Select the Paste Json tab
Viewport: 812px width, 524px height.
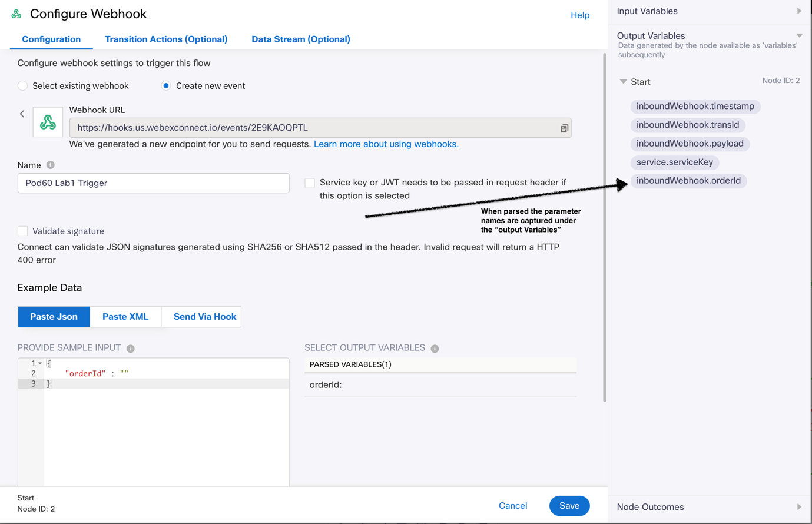click(x=54, y=317)
